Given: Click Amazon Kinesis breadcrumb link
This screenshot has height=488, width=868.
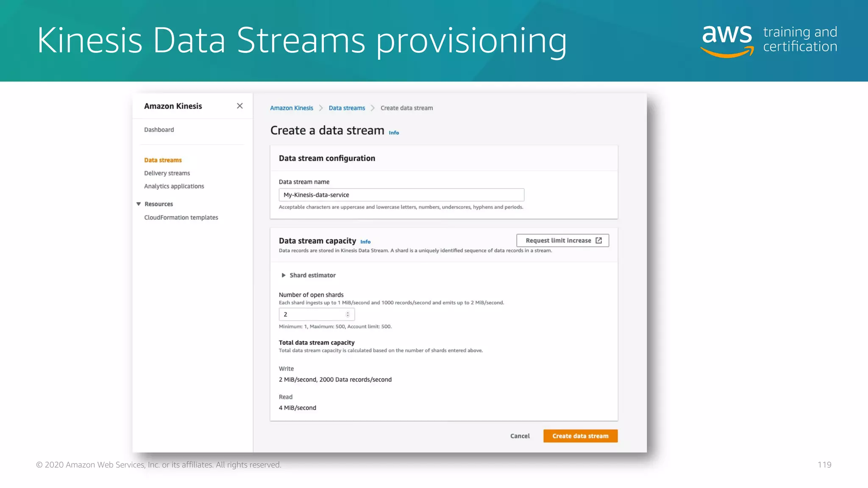Looking at the screenshot, I should click(292, 108).
